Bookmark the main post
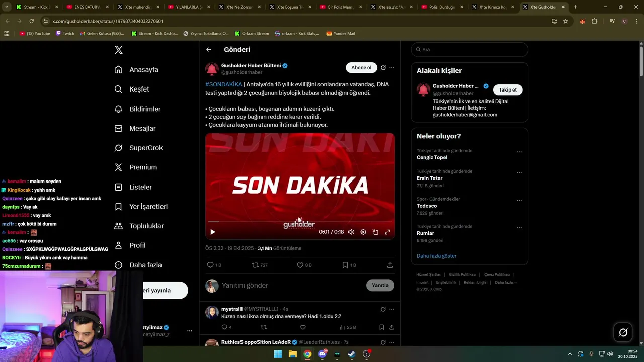The width and height of the screenshot is (644, 362). pyautogui.click(x=349, y=265)
